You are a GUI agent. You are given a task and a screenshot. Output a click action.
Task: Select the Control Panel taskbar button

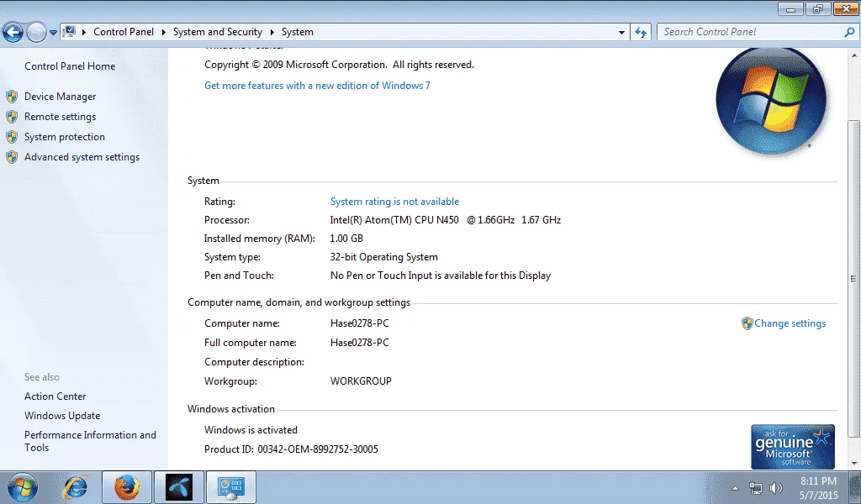pyautogui.click(x=230, y=487)
